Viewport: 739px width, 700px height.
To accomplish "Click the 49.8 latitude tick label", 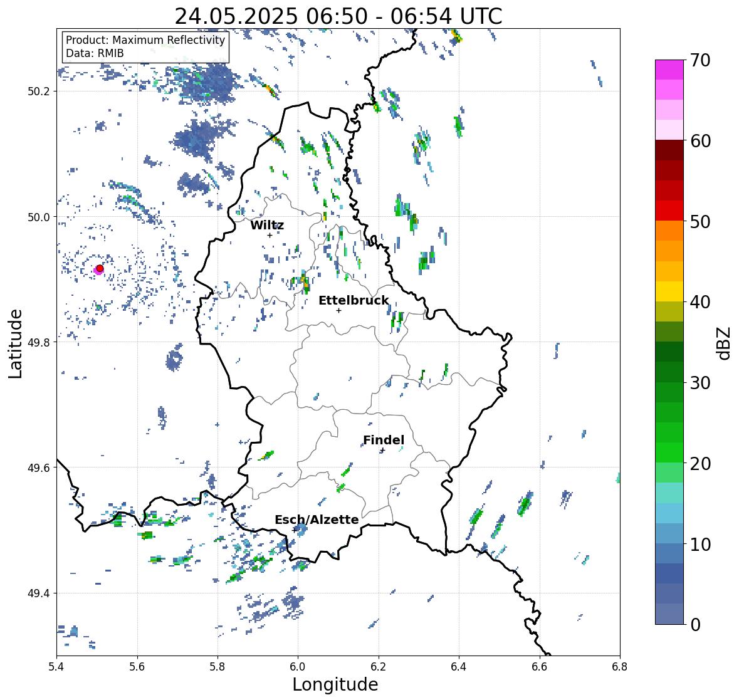I will point(39,342).
